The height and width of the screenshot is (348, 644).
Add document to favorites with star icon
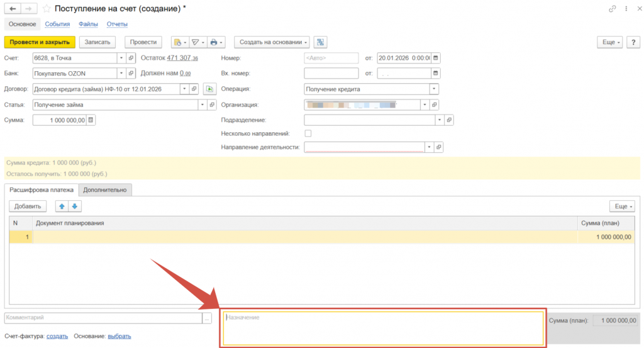point(47,9)
